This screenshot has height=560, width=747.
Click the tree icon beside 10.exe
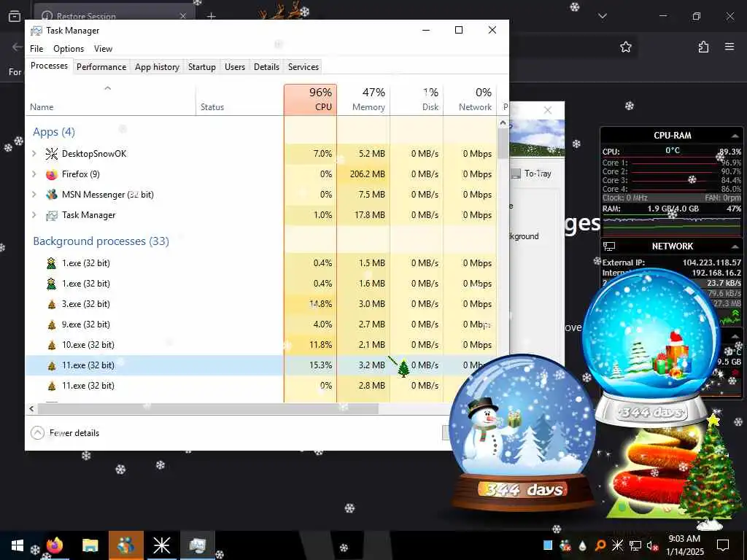tap(52, 345)
